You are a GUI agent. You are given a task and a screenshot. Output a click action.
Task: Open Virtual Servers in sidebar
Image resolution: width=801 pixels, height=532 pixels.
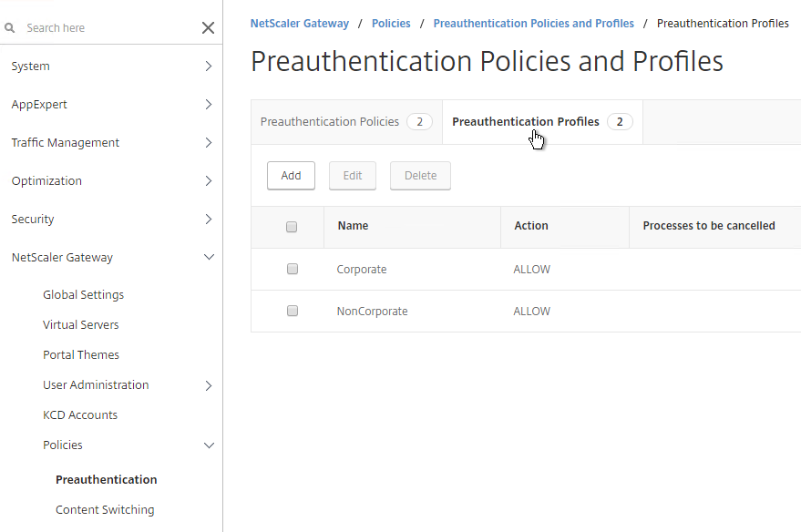(81, 324)
